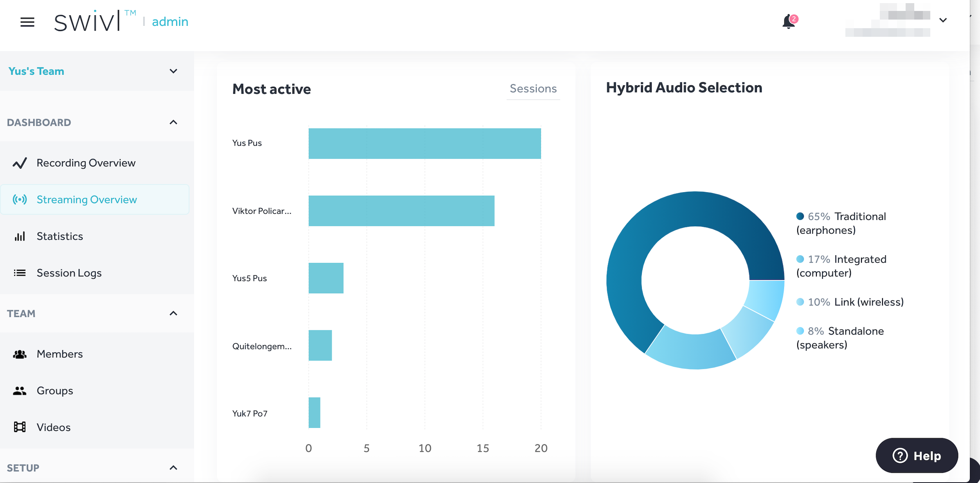Click the Groups icon in sidebar
Screen dimensions: 980x483
click(x=20, y=391)
